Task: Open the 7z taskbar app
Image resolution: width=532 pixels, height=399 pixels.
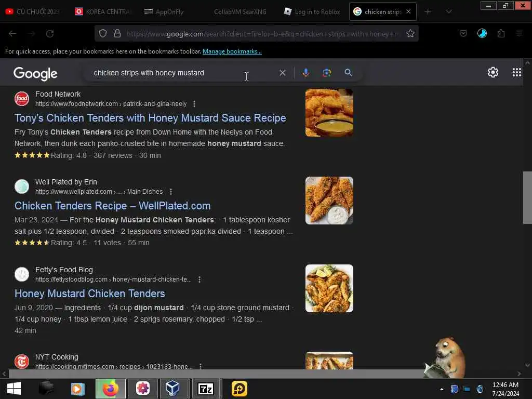Action: [206, 389]
